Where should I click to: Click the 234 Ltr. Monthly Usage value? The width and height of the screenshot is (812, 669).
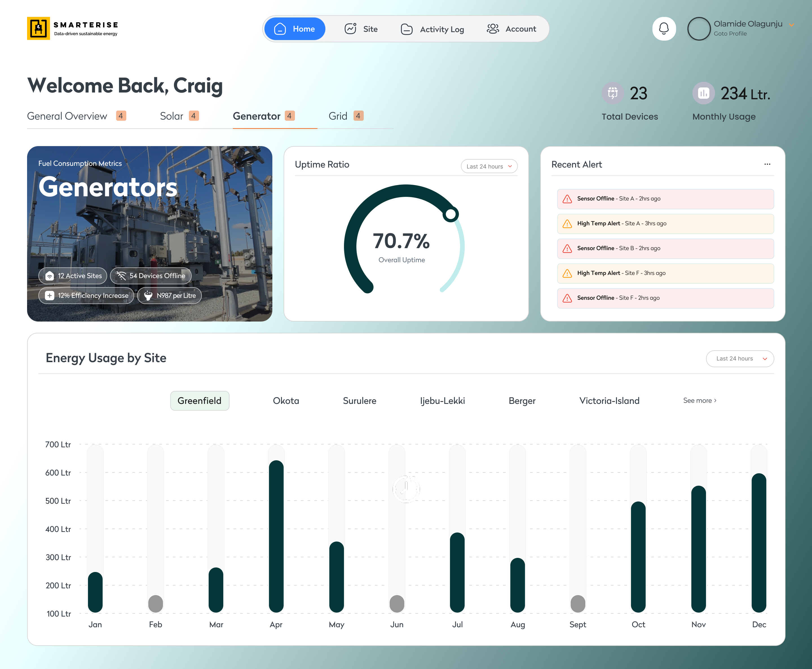(745, 94)
